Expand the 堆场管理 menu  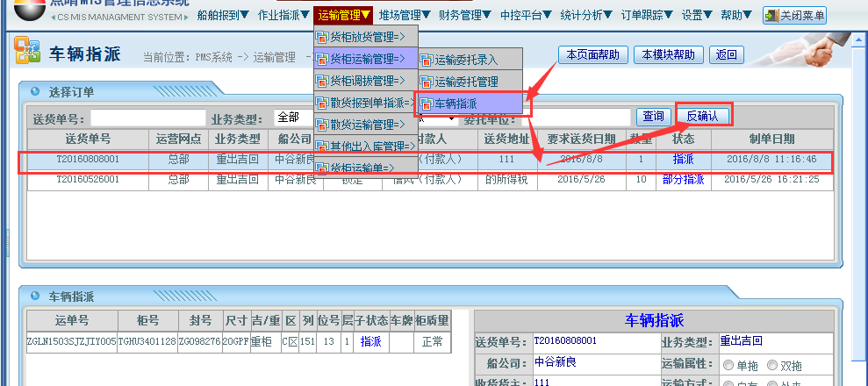click(x=404, y=15)
